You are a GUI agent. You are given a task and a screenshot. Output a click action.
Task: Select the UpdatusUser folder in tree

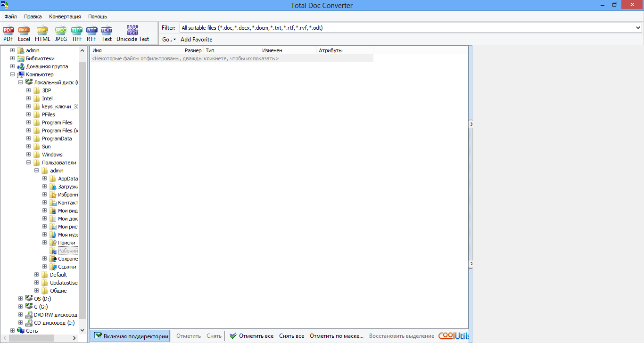point(64,283)
